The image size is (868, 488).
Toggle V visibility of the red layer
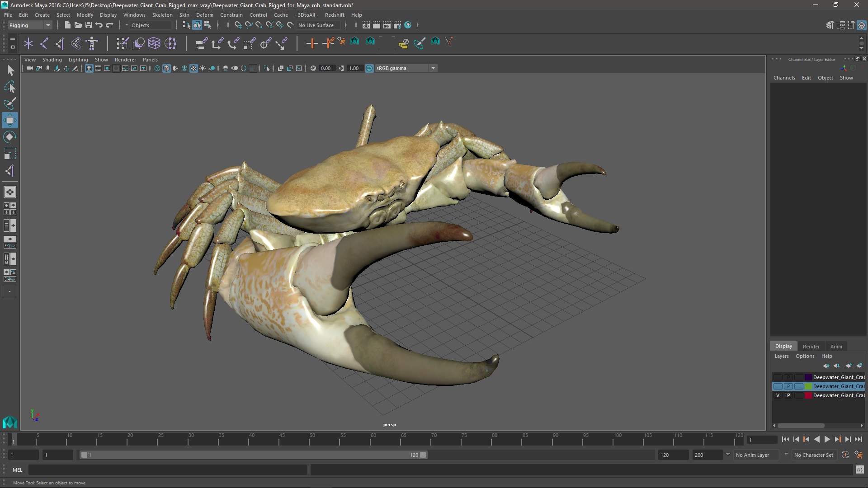coord(778,395)
